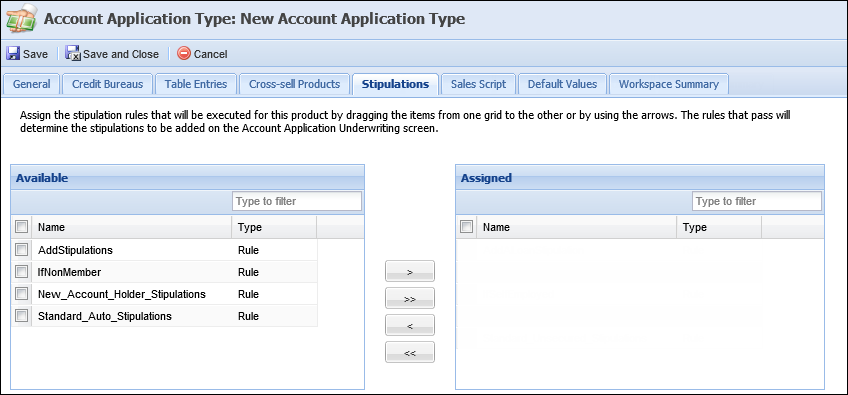The image size is (848, 395).
Task: Select the New_Account_Holder_Stipulations row
Action: point(164,294)
